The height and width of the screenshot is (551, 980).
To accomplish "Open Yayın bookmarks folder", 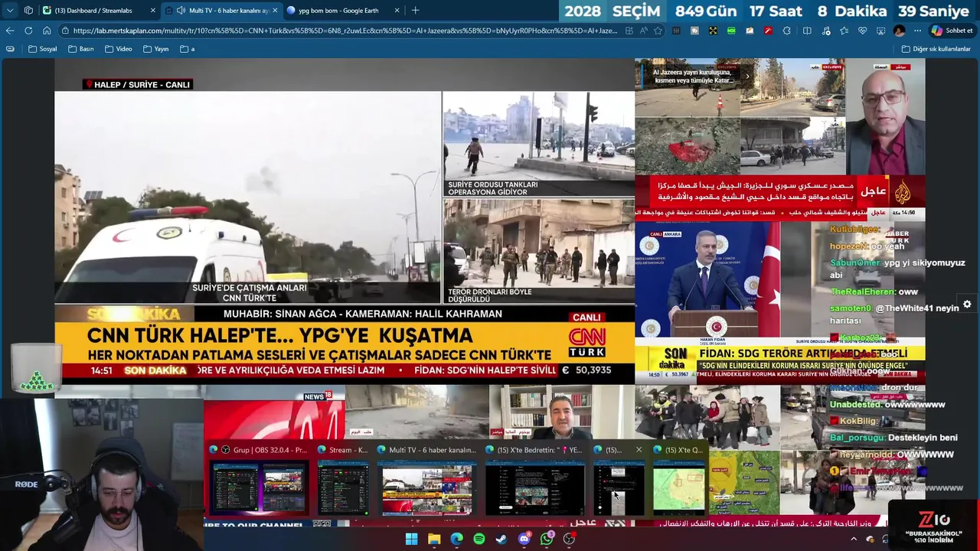I will pyautogui.click(x=155, y=49).
